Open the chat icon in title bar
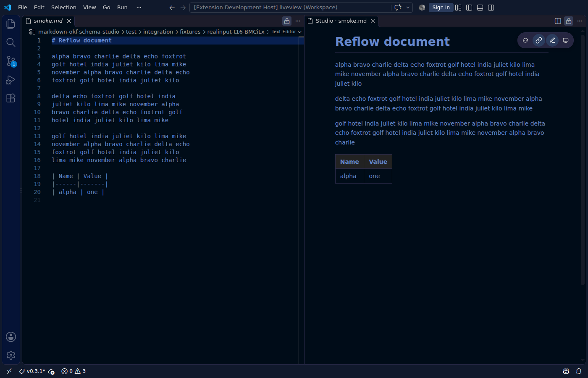 (x=398, y=8)
